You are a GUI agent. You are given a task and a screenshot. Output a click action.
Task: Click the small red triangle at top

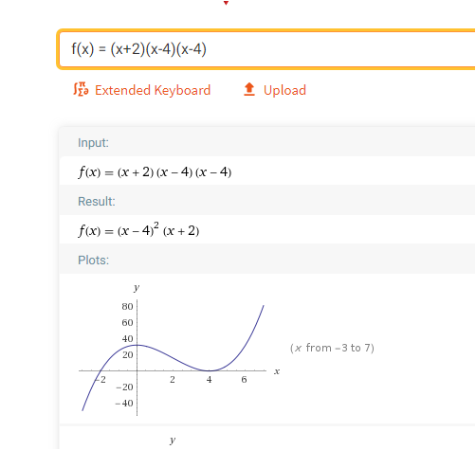[x=226, y=3]
